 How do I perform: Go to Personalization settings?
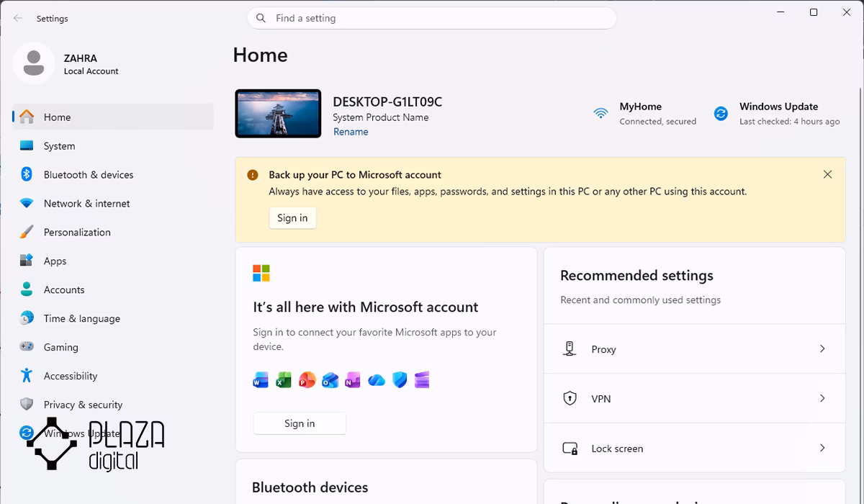point(113,232)
